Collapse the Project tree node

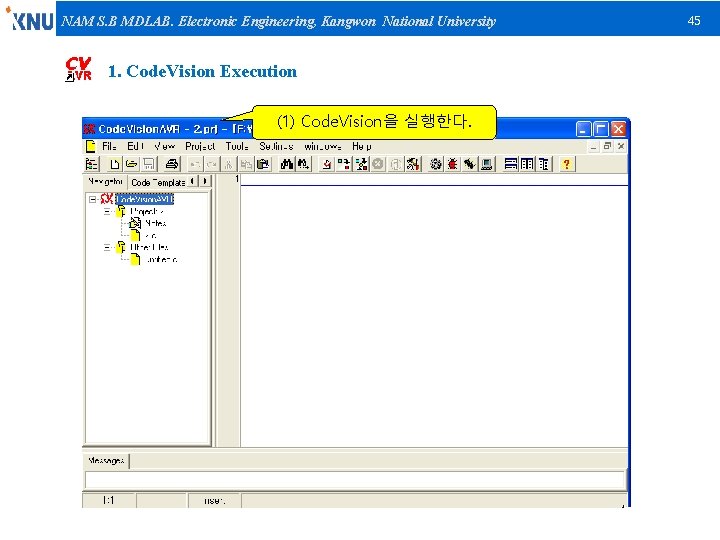point(107,211)
